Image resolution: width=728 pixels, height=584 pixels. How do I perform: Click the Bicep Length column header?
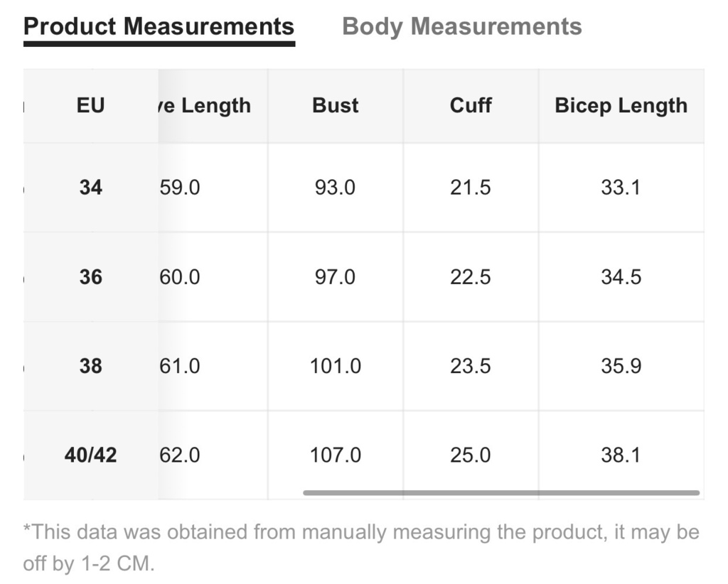click(x=621, y=107)
